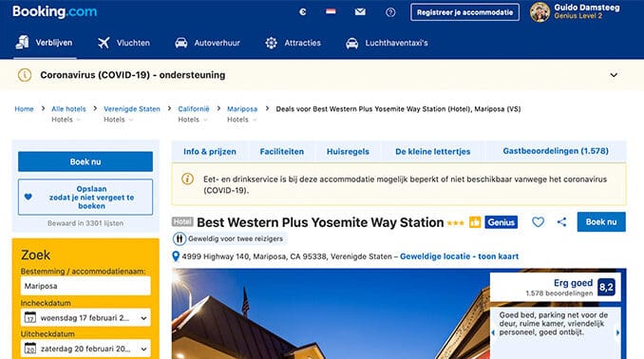Click the two travellers icon

(x=180, y=238)
